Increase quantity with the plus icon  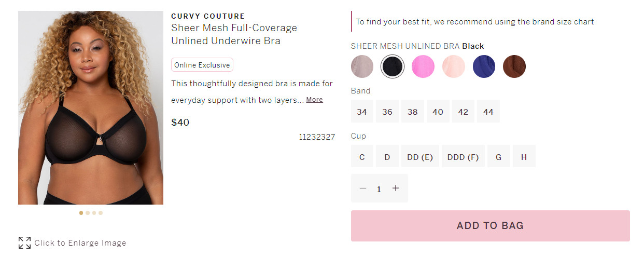tap(396, 188)
